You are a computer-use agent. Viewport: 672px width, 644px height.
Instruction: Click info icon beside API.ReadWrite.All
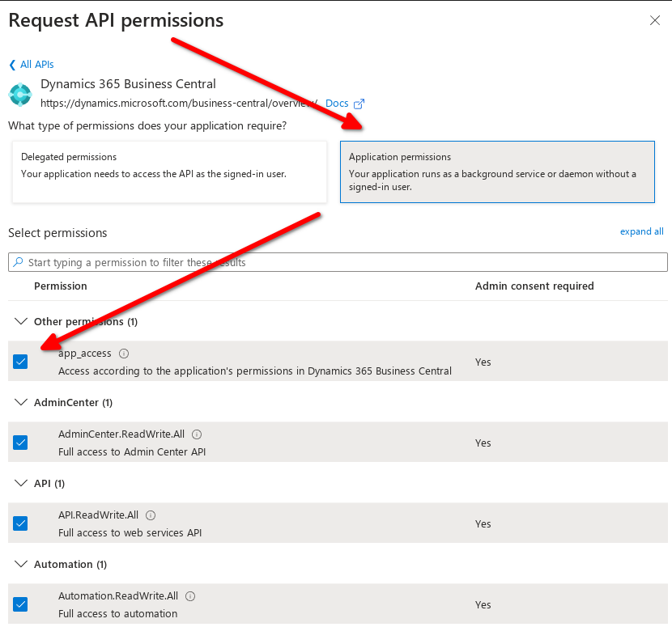click(x=151, y=515)
